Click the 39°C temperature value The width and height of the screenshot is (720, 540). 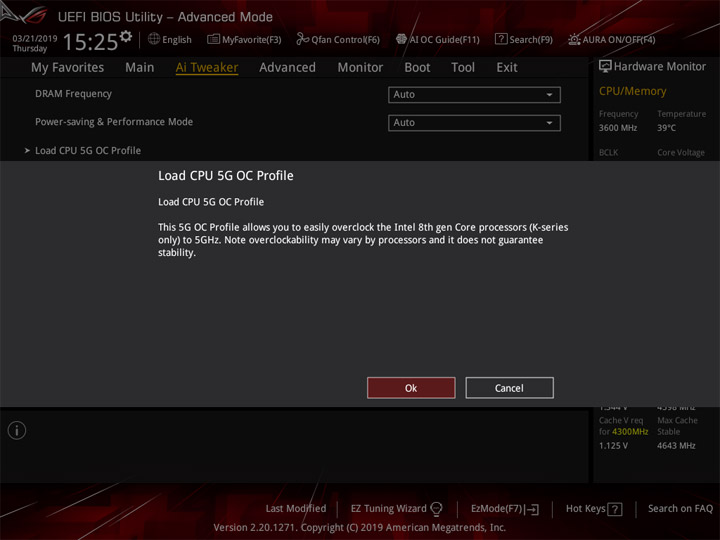666,128
